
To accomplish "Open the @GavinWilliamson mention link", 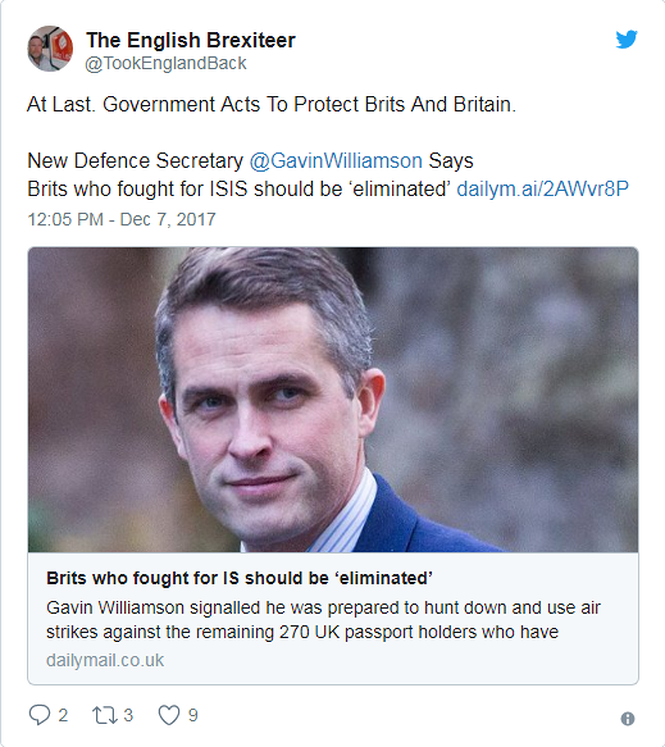I will [x=336, y=161].
